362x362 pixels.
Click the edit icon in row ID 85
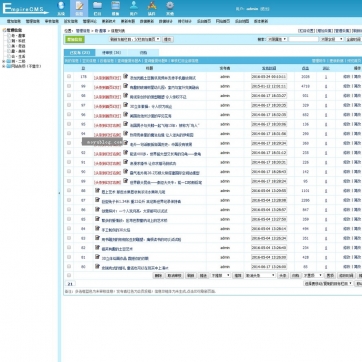(x=97, y=219)
